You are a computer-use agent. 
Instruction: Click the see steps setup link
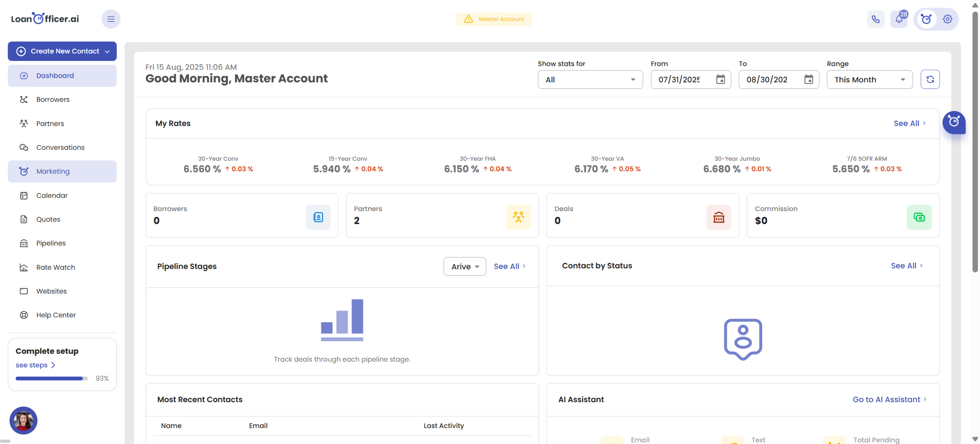tap(35, 365)
